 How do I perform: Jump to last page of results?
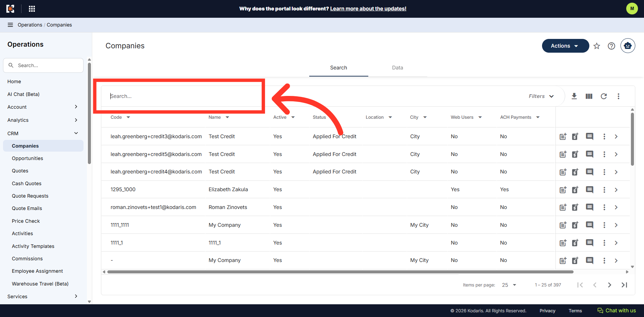pyautogui.click(x=624, y=285)
